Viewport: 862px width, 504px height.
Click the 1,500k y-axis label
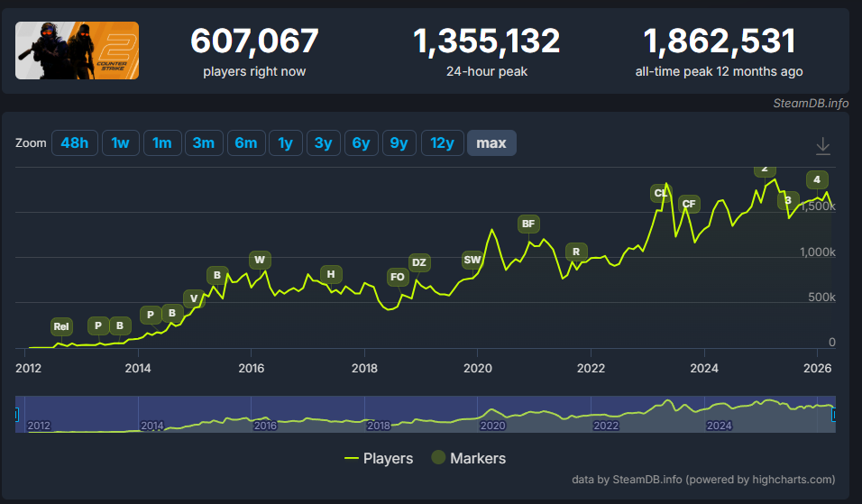tap(818, 206)
